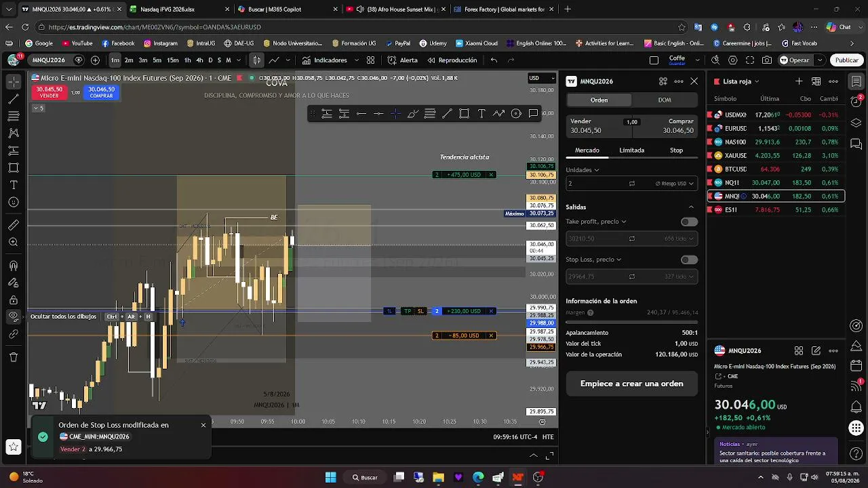This screenshot has height=488, width=868.
Task: Enable the Take profit switch
Action: pos(689,222)
